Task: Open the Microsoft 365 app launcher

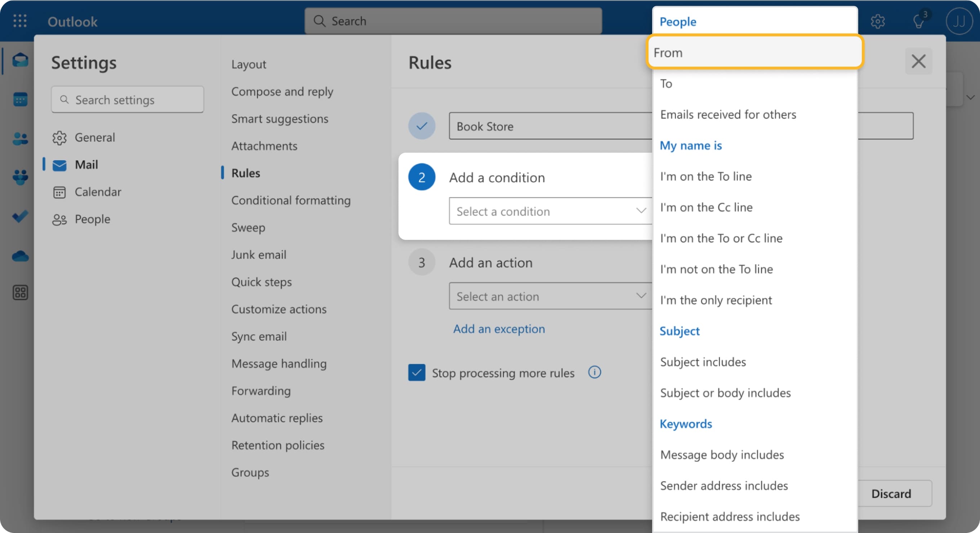Action: [x=20, y=21]
